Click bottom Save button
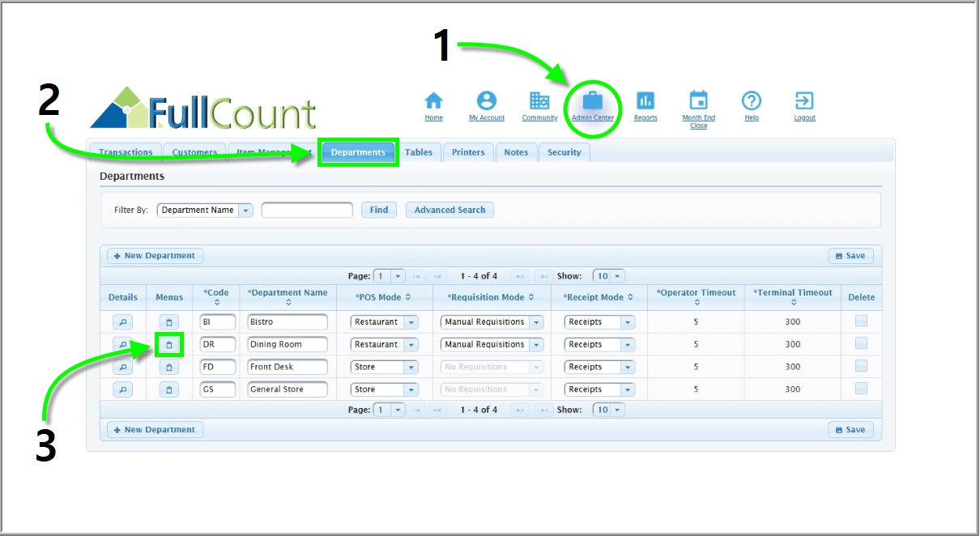Viewport: 980px width, 536px height. (850, 430)
